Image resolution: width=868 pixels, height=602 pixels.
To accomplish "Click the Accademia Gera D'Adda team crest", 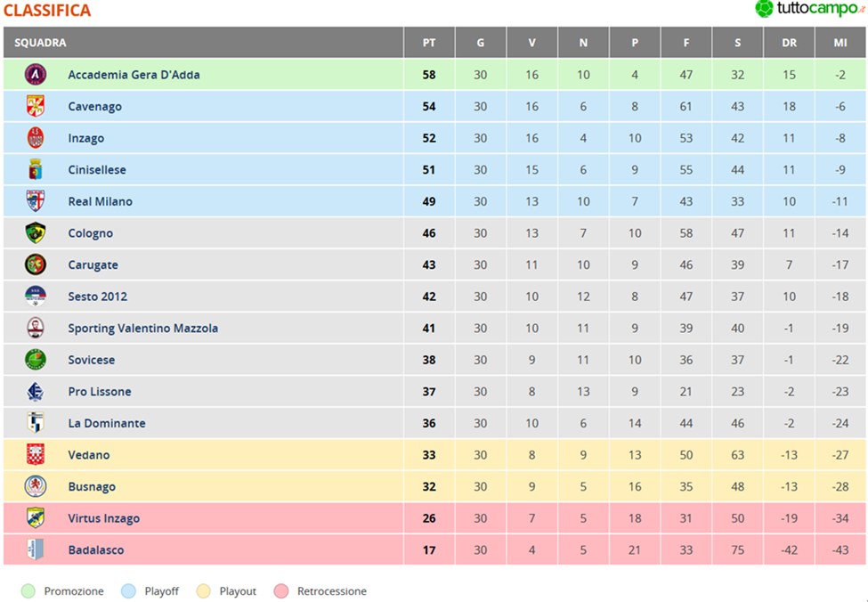I will click(36, 75).
